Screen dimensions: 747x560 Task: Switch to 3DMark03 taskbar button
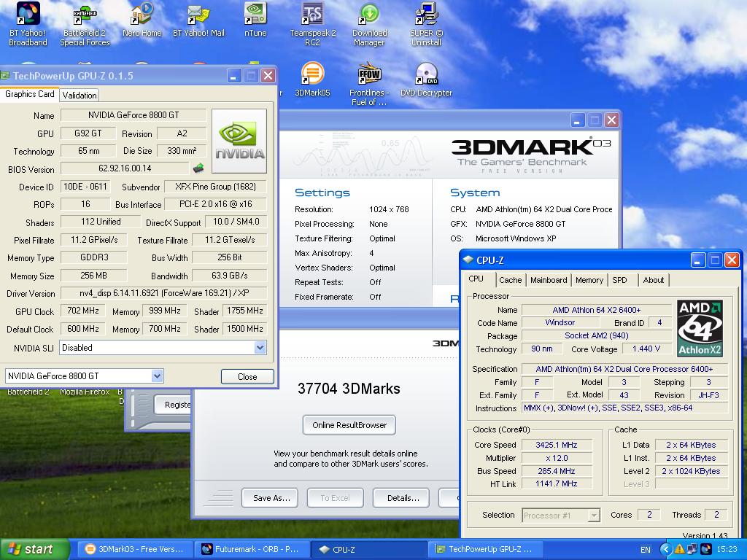click(x=134, y=549)
